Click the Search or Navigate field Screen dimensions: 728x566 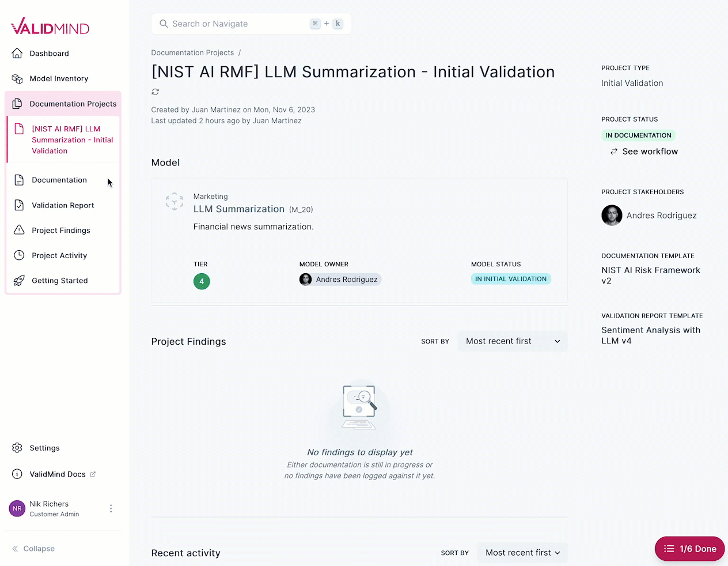pos(251,24)
